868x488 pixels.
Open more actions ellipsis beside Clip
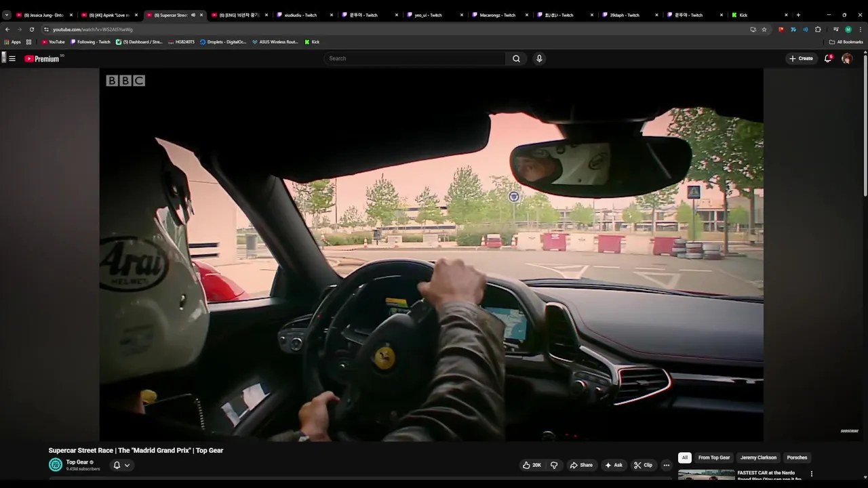667,465
